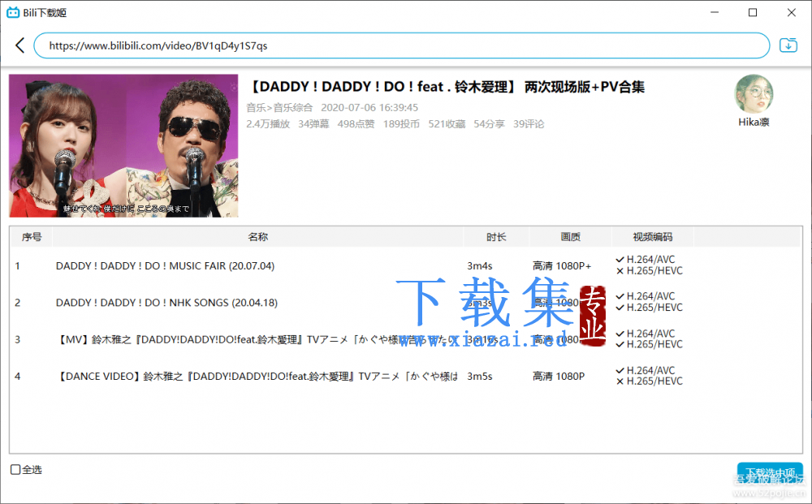
Task: Click the 画质 column header
Action: point(571,237)
